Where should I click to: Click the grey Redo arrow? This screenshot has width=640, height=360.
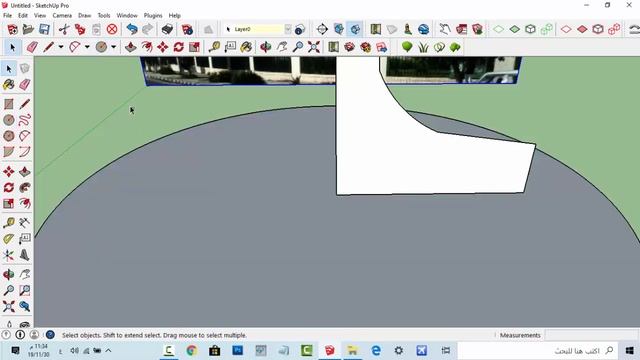point(147,29)
